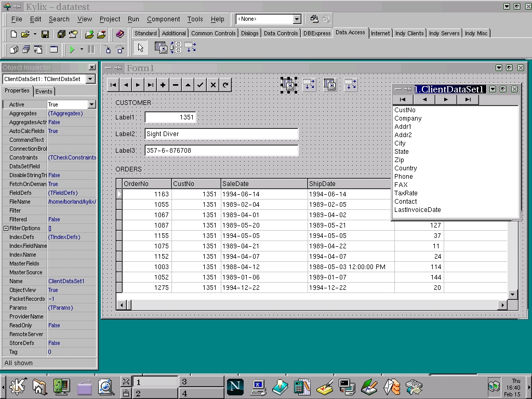Screen dimensions: 532x399
Task: Click the grid's horizontal scrollbar left arrow
Action: tap(121, 305)
